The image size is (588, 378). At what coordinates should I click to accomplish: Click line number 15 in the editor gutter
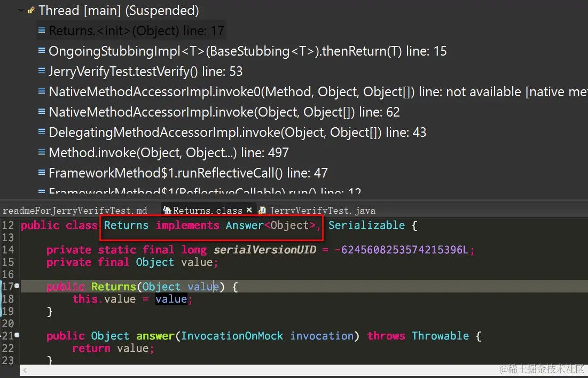[8, 262]
